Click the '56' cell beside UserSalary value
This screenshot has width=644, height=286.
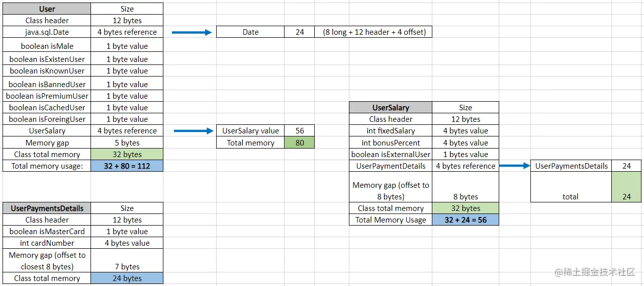(300, 130)
